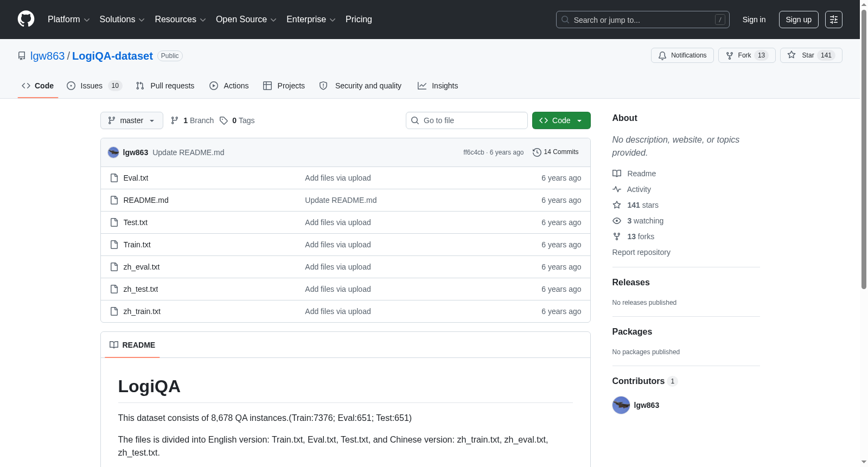Expand the Enterprise menu
This screenshot has height=467, width=868.
pos(311,20)
